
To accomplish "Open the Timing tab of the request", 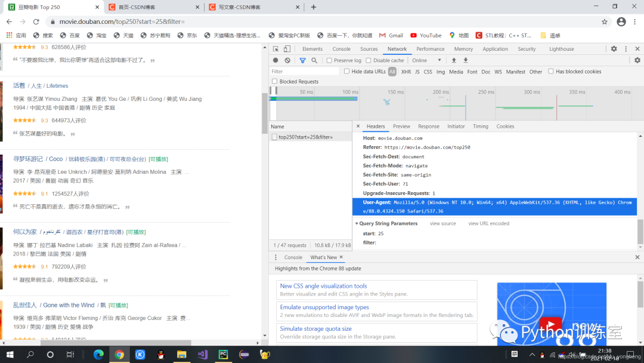I will (480, 127).
